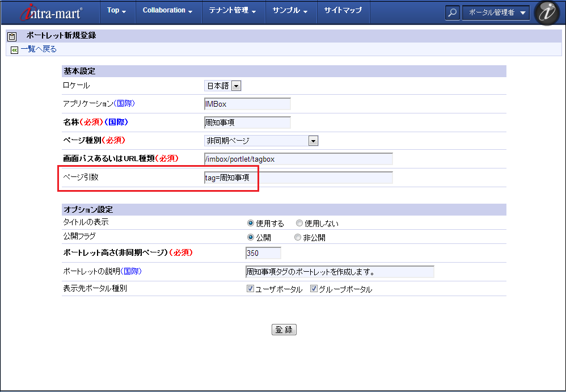Image resolution: width=566 pixels, height=392 pixels.
Task: Select the '使用しない' radio button
Action: click(299, 224)
